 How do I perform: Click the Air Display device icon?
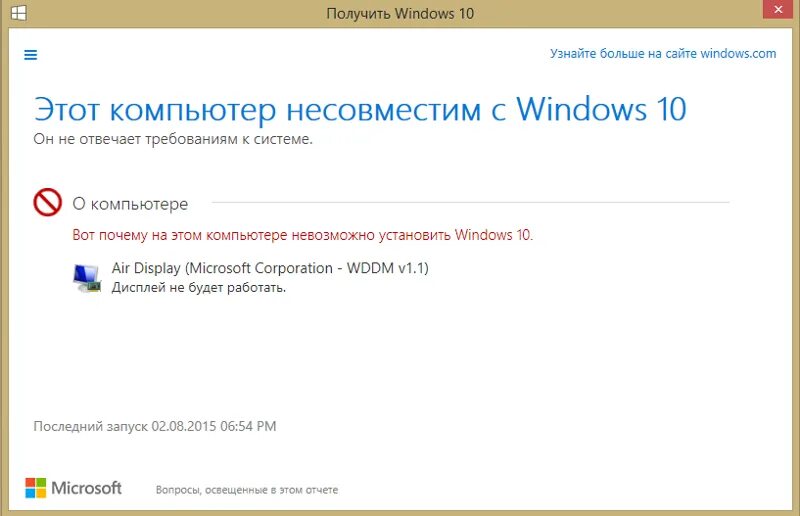point(87,278)
